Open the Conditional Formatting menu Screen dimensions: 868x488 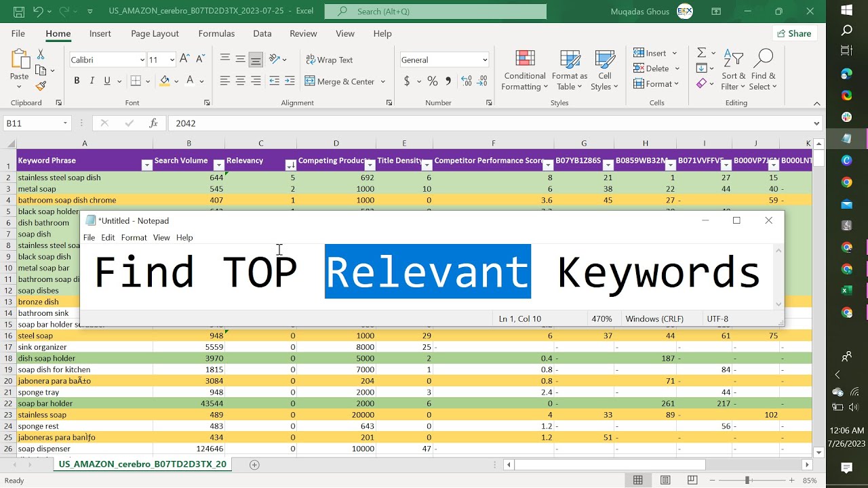click(524, 70)
